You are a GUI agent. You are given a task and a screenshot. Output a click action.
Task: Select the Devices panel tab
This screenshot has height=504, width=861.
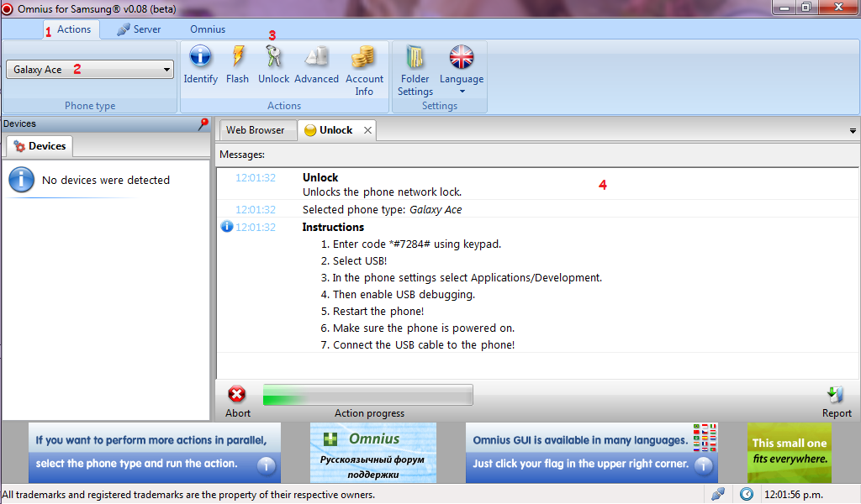(x=40, y=146)
